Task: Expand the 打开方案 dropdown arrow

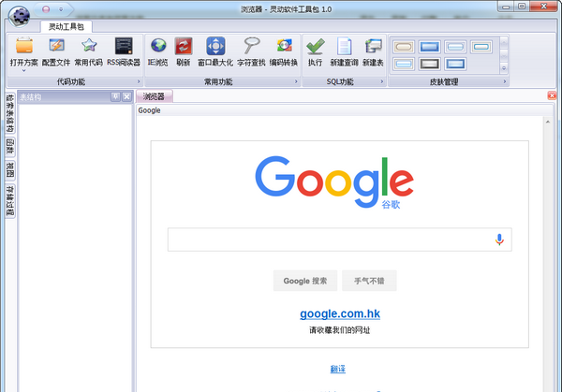Action: click(x=24, y=71)
